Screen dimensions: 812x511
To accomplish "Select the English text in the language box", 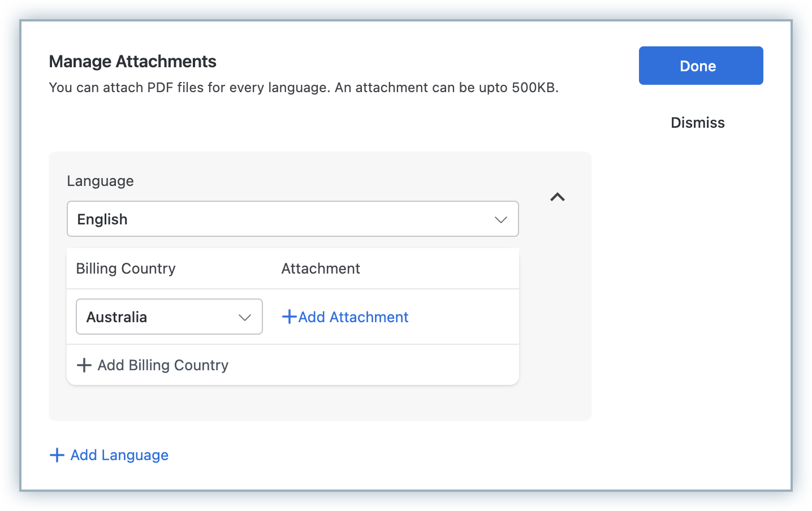I will tap(102, 219).
